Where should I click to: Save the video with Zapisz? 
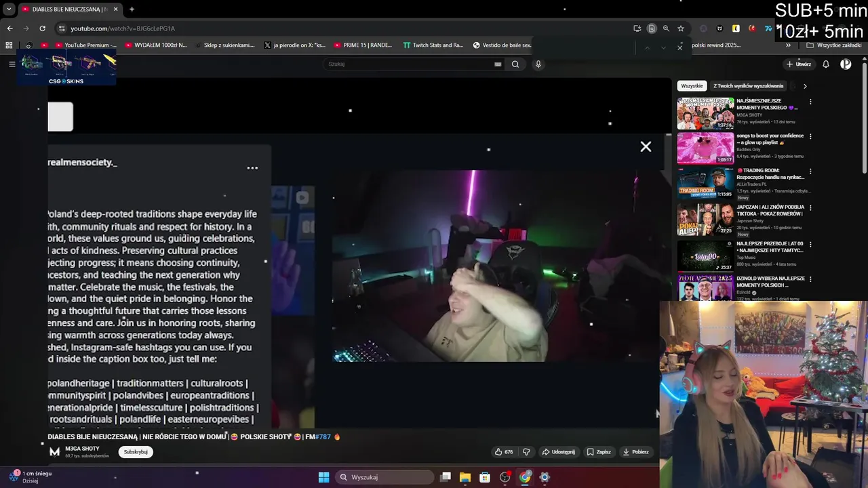pyautogui.click(x=598, y=452)
